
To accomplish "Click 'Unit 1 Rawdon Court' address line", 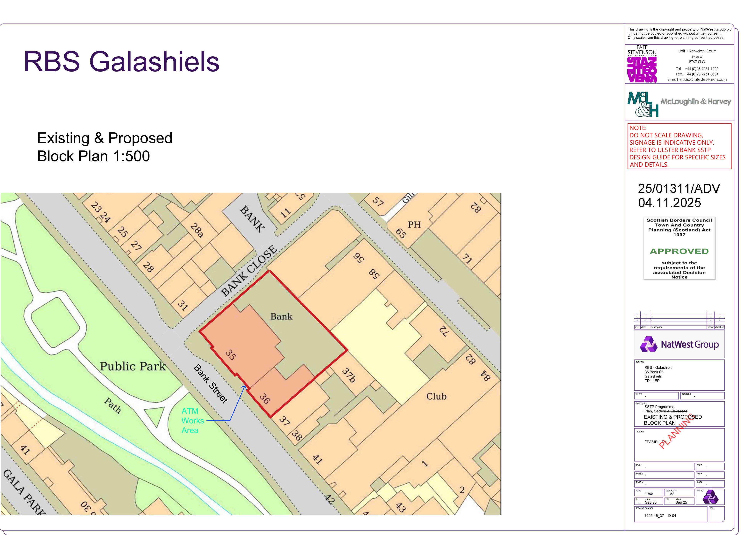I will [x=697, y=51].
